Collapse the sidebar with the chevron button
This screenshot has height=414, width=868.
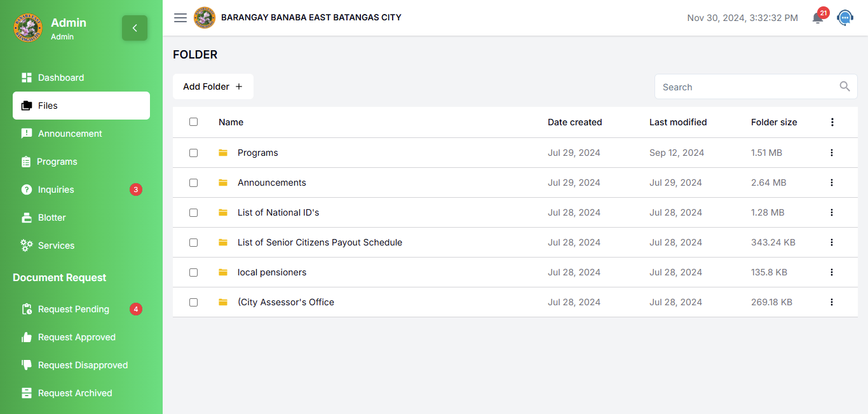click(x=135, y=28)
